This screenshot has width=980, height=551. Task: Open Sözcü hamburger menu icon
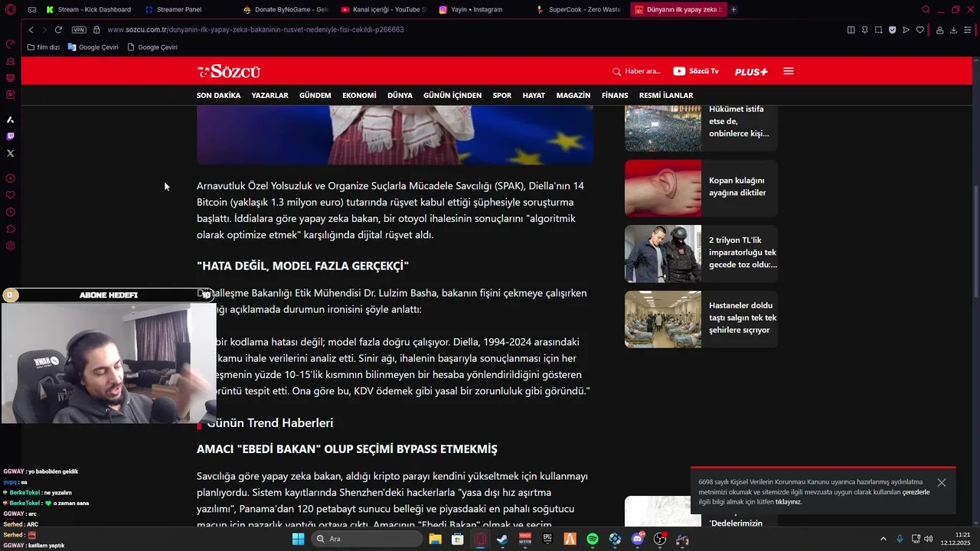789,71
